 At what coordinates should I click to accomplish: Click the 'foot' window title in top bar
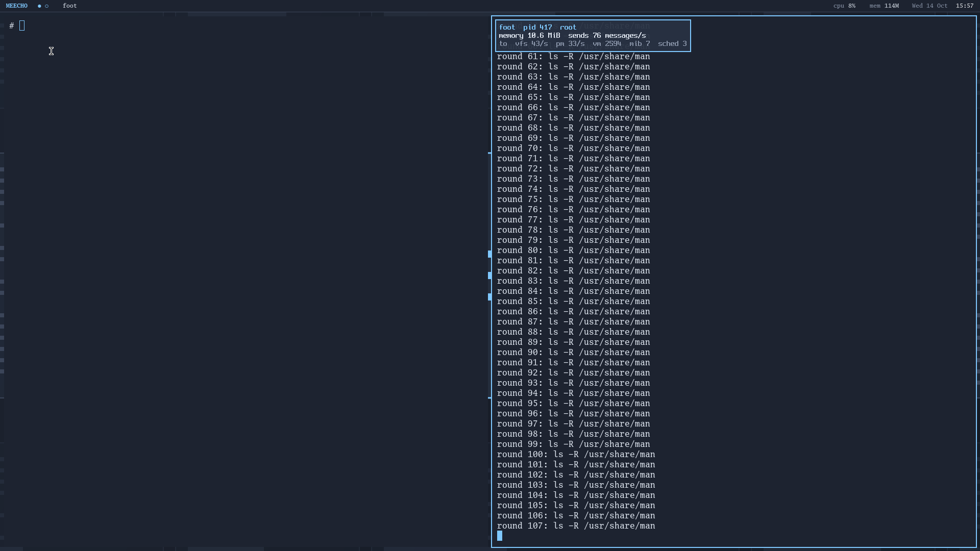pos(70,6)
